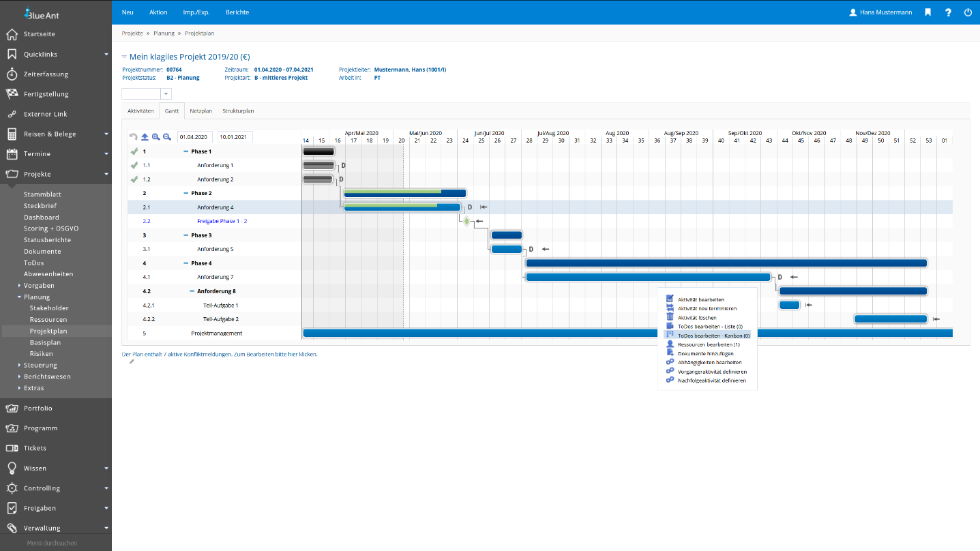
Task: Click the green milestone diamond for Freigabe Phase
Action: coord(466,221)
